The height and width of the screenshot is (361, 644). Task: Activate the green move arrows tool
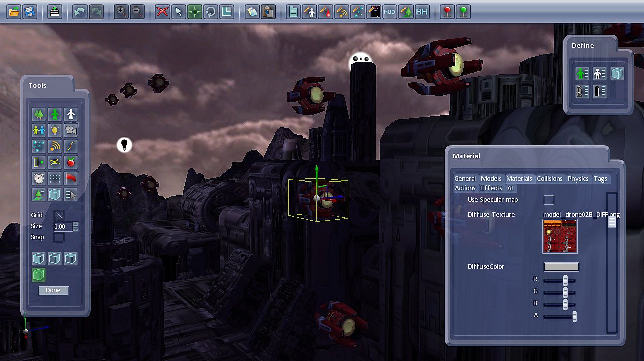[194, 12]
